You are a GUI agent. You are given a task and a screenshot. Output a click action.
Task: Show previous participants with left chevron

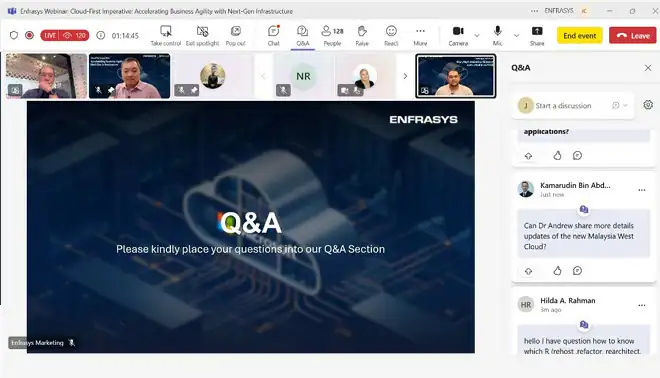tap(263, 76)
